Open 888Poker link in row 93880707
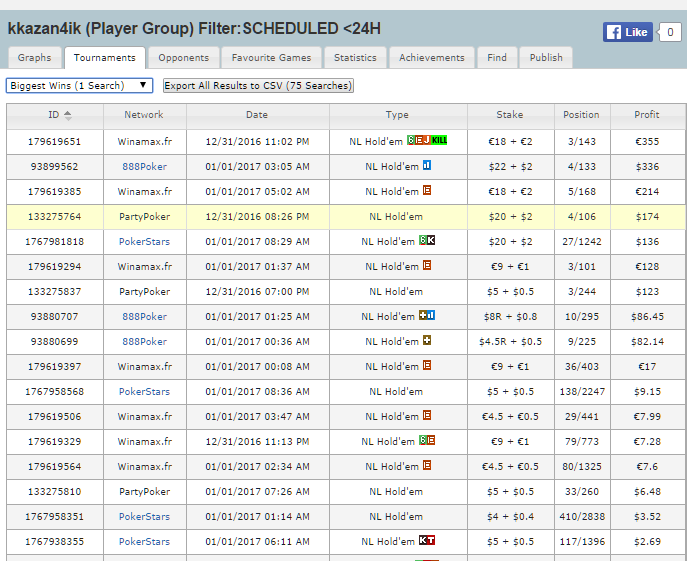Screen dimensions: 687x561 pyautogui.click(x=145, y=316)
